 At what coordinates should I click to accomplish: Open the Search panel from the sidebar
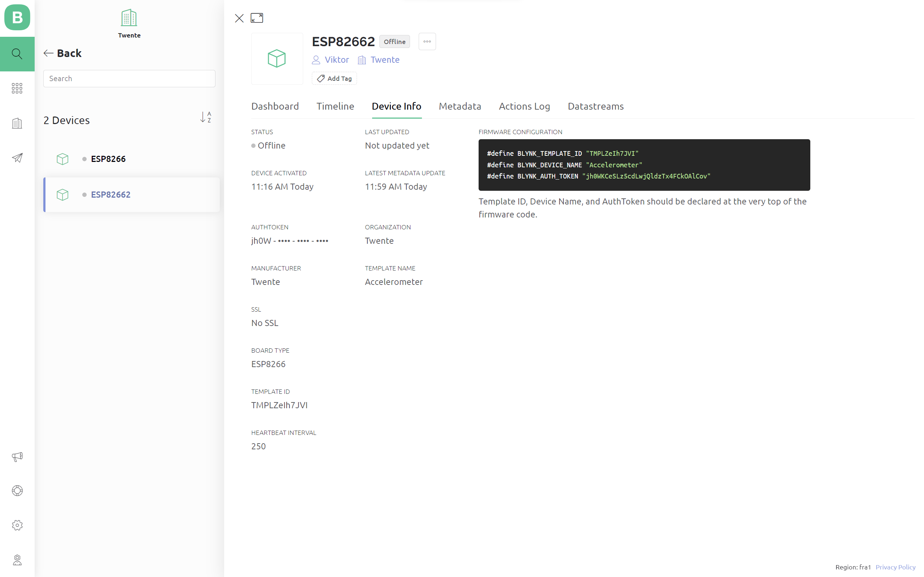[17, 54]
